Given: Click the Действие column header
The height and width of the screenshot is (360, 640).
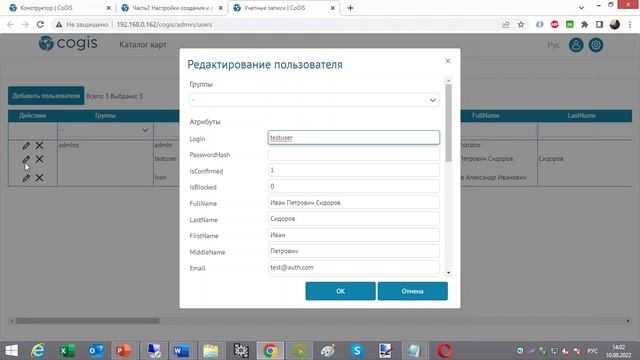Looking at the screenshot, I should [33, 116].
